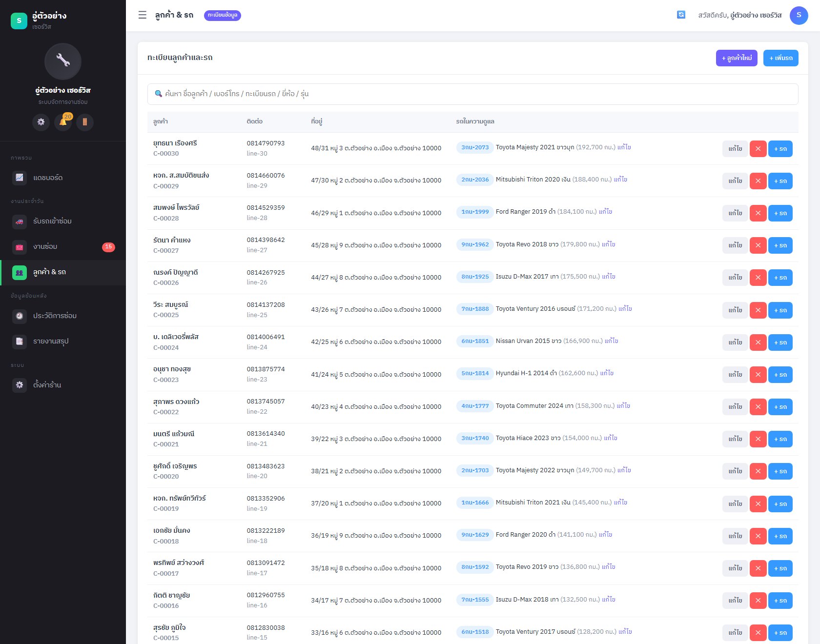Delete customer เอกชัย มั่นคง
The image size is (820, 644).
(758, 536)
